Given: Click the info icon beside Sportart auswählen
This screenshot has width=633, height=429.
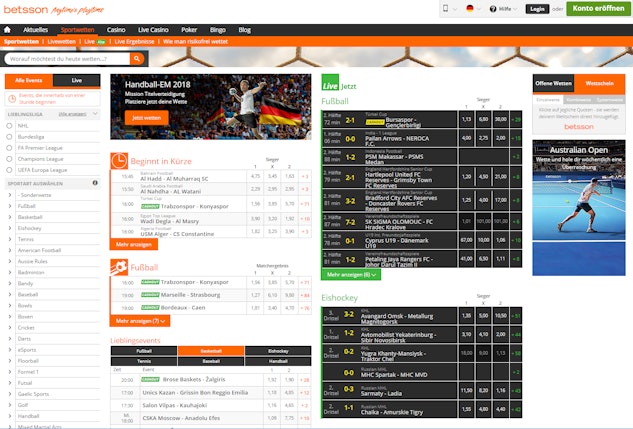Looking at the screenshot, I should (95, 183).
